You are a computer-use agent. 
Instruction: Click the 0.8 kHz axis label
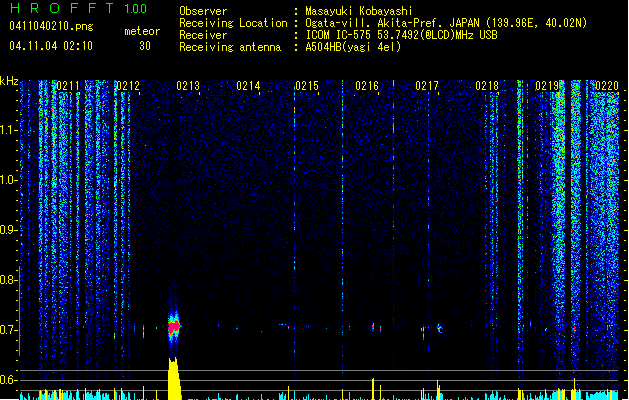coord(7,280)
